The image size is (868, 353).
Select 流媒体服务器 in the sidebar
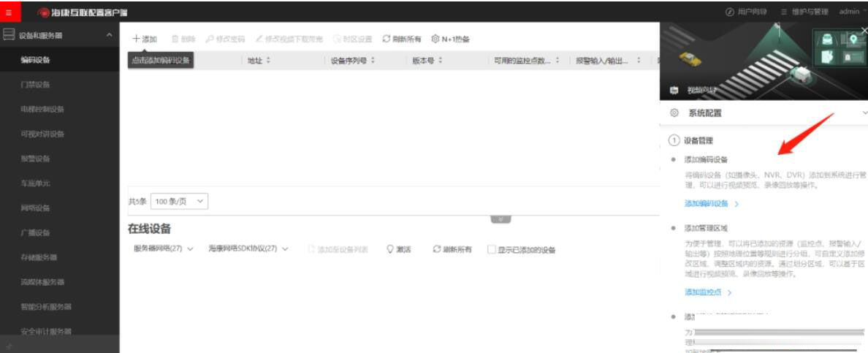[x=60, y=282]
